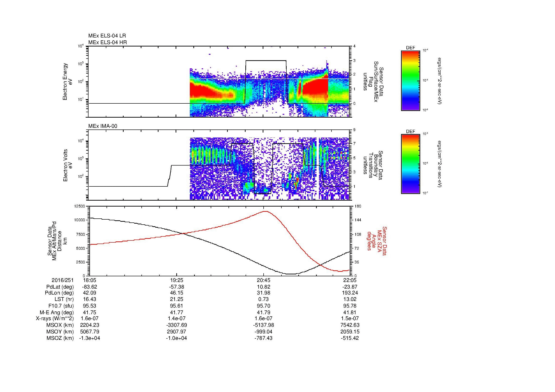Click the flag step plateau in ELS panel
555x392 pixels.
[x=266, y=60]
